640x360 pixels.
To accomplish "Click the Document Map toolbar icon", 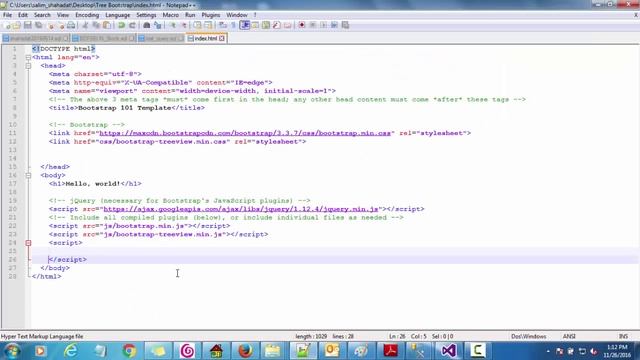I will click(266, 25).
